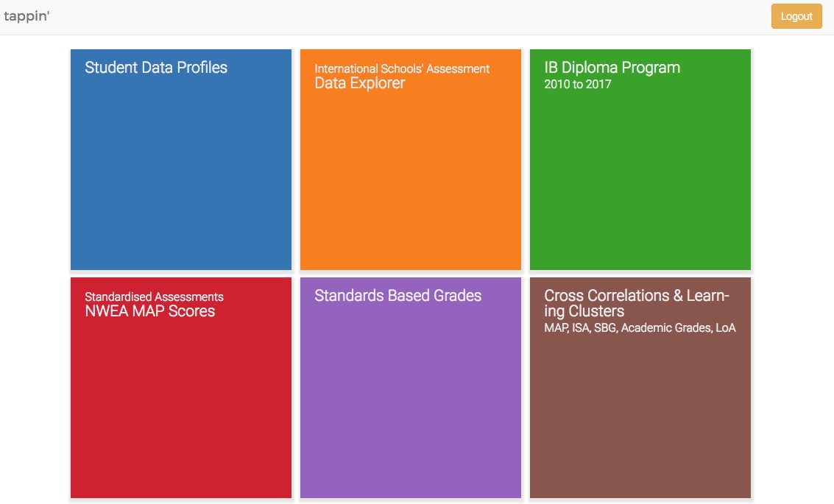Click the top navigation bar
This screenshot has height=504, width=834.
coord(417,15)
